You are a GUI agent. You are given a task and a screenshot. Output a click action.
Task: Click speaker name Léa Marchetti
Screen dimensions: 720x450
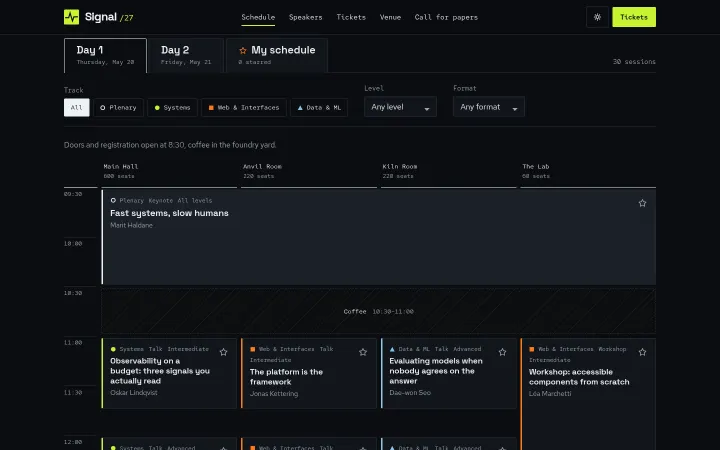click(x=550, y=394)
